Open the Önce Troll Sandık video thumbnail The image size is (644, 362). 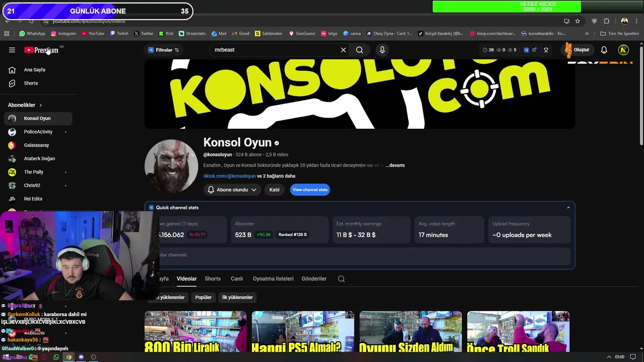(518, 332)
